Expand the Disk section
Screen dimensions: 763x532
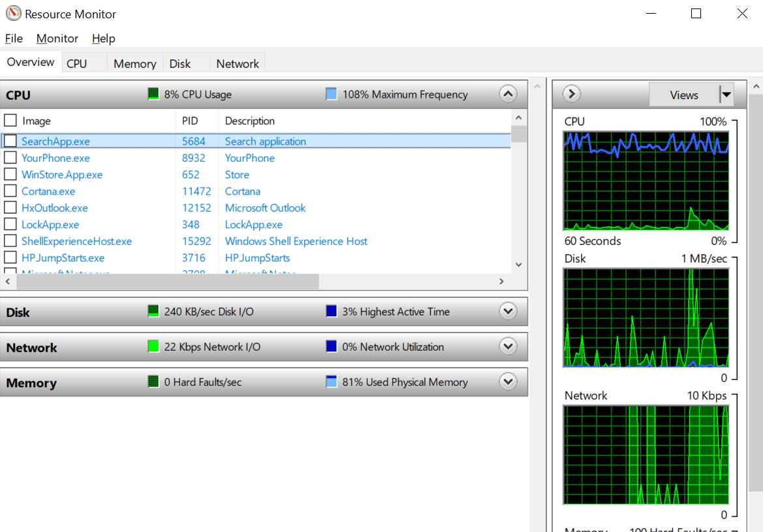point(508,311)
